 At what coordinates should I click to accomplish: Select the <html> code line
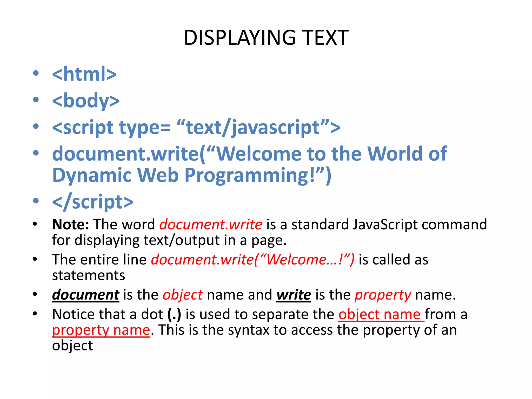point(84,74)
